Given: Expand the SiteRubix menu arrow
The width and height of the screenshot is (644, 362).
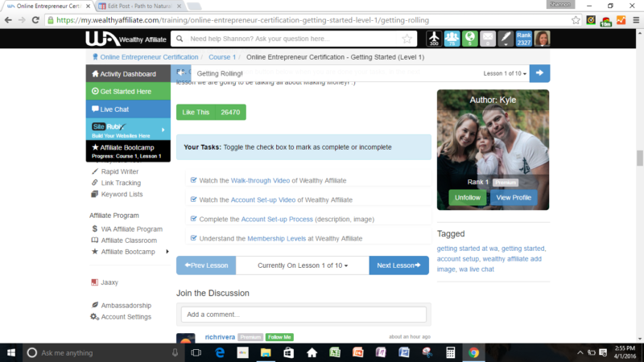Looking at the screenshot, I should click(x=163, y=130).
